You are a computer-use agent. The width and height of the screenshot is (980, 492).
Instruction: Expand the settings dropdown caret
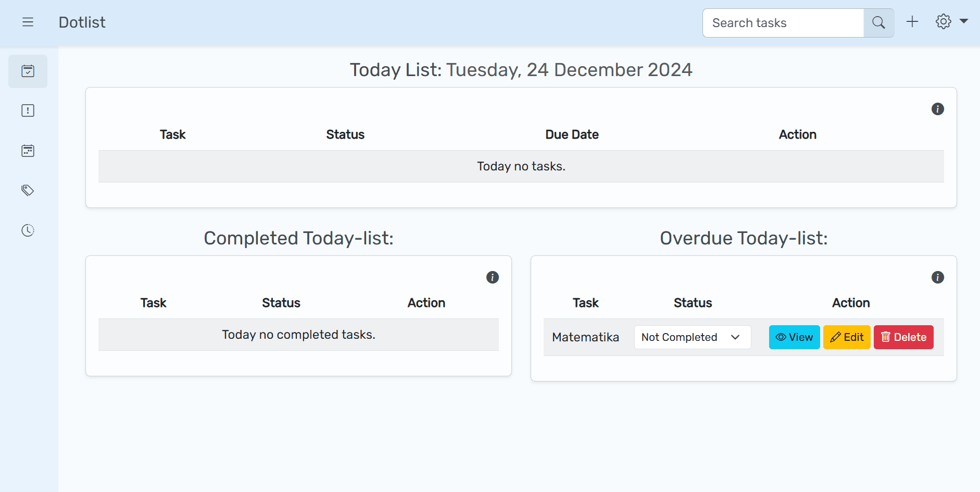tap(964, 21)
